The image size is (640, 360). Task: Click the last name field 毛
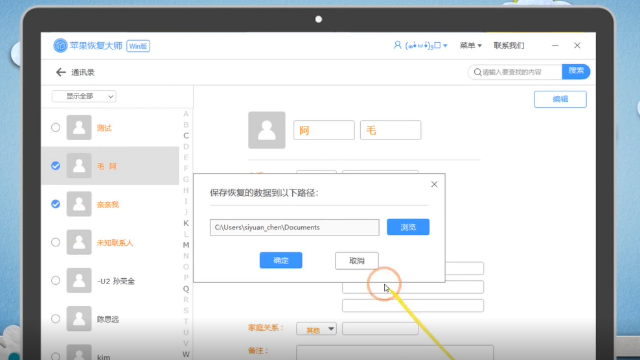tap(390, 130)
